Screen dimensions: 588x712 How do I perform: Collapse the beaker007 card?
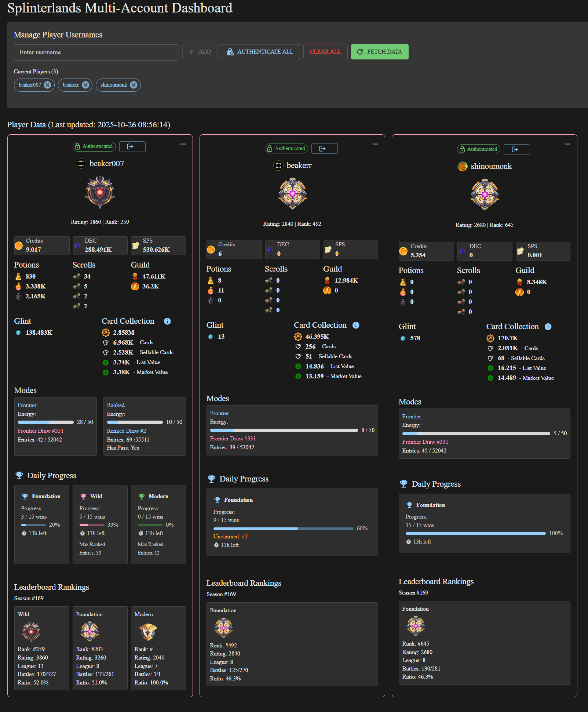[183, 144]
